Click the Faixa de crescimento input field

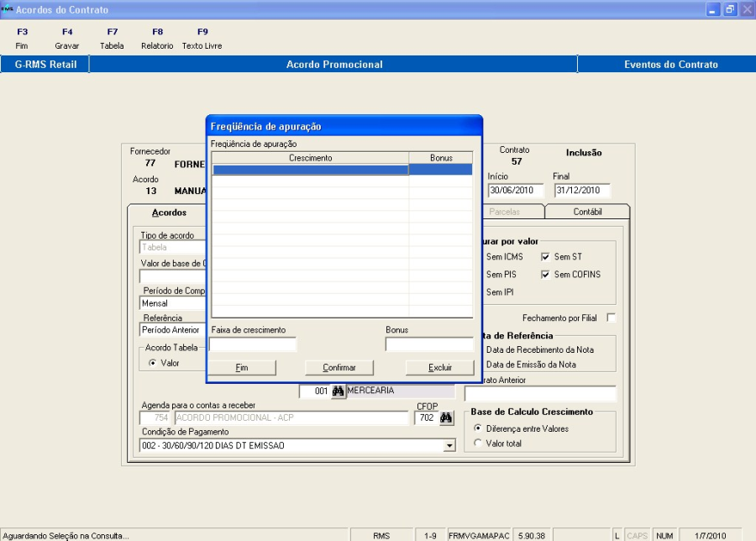click(x=253, y=344)
